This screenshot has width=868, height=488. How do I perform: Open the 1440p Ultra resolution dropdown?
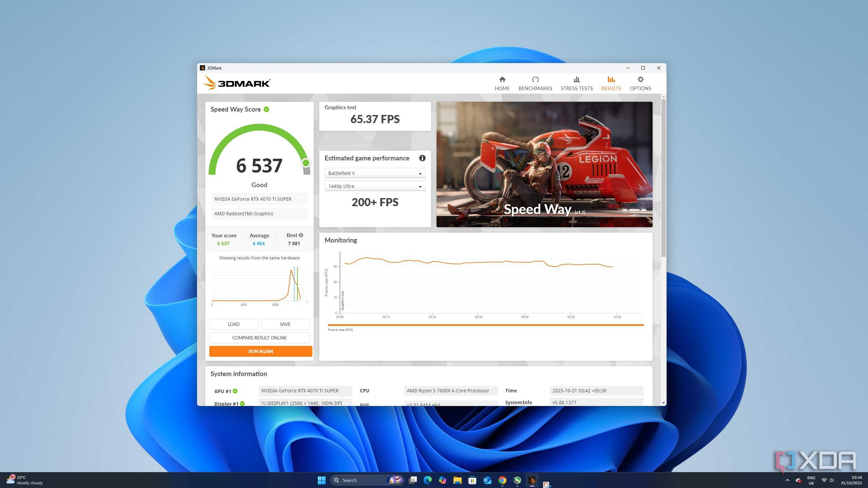point(375,186)
